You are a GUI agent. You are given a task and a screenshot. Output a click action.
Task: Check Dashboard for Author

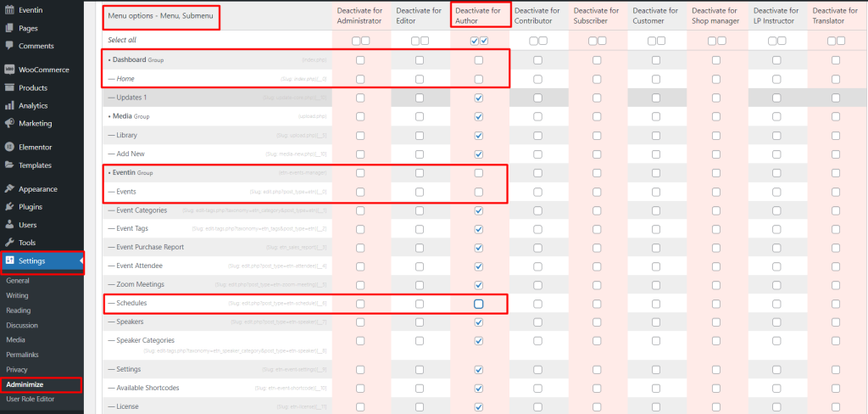(479, 60)
